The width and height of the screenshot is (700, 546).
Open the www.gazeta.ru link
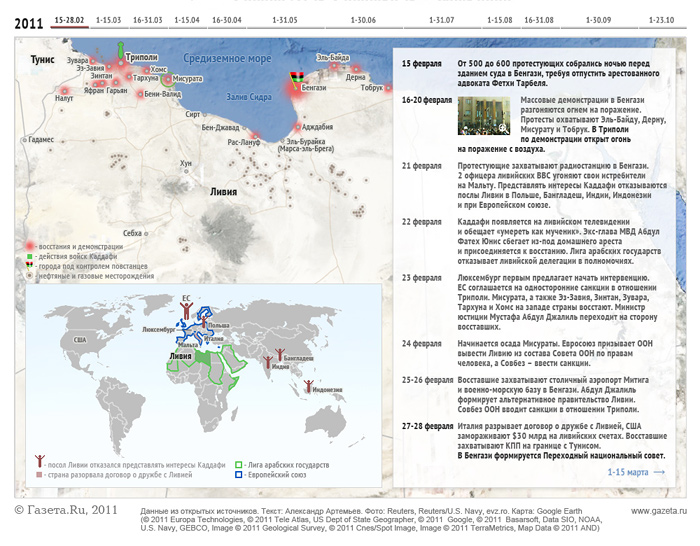(x=658, y=511)
